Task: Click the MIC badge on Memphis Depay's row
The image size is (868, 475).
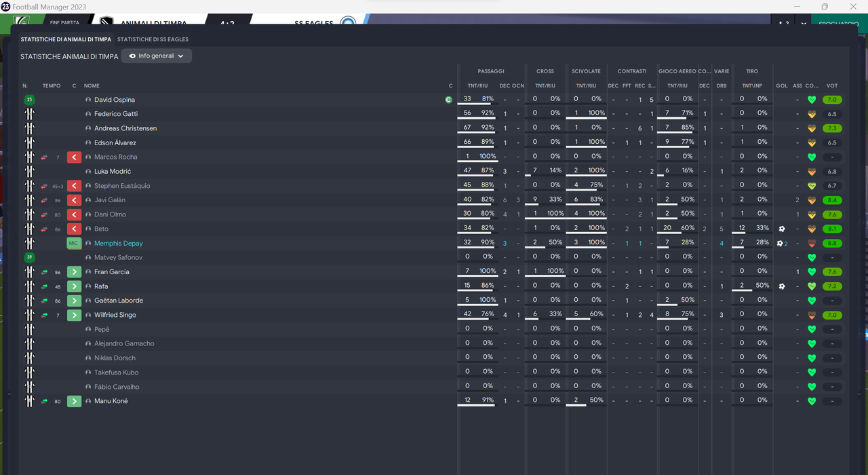Action: pos(74,243)
